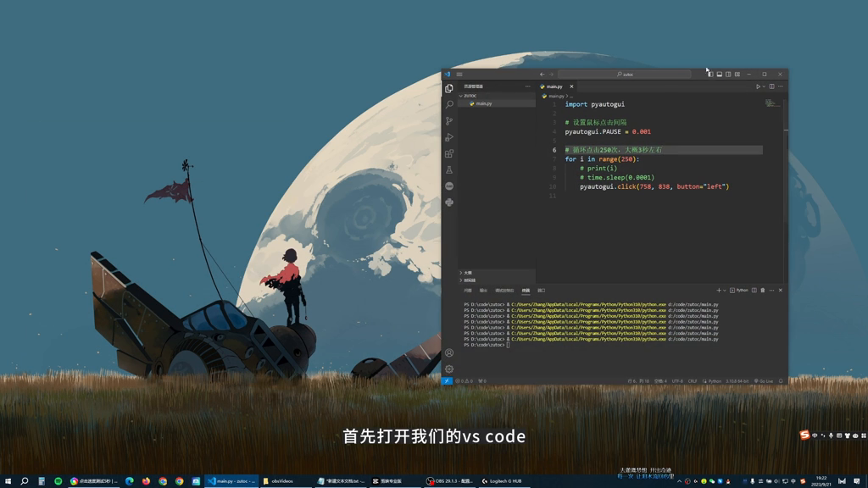Click Go Live in the status bar
The height and width of the screenshot is (488, 868).
tap(765, 381)
